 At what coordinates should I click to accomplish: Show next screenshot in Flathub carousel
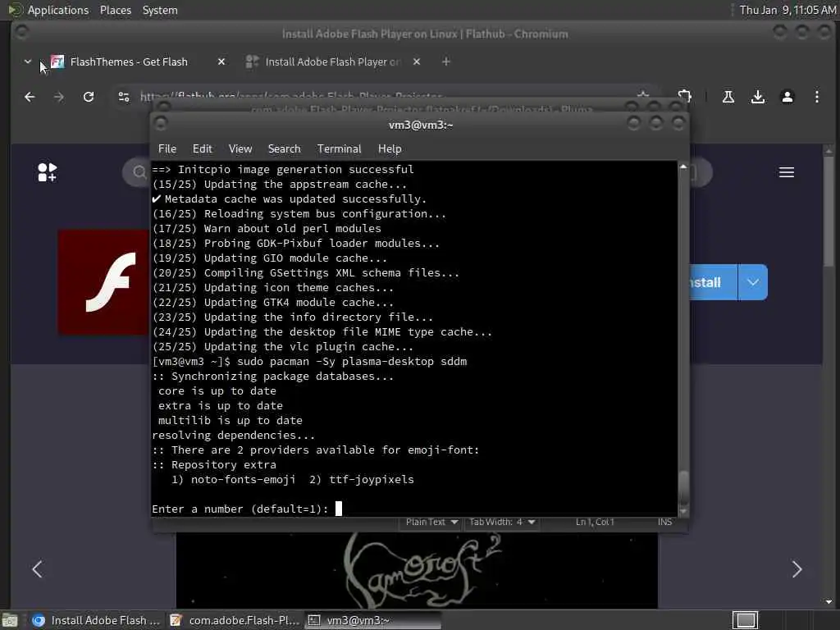797,569
